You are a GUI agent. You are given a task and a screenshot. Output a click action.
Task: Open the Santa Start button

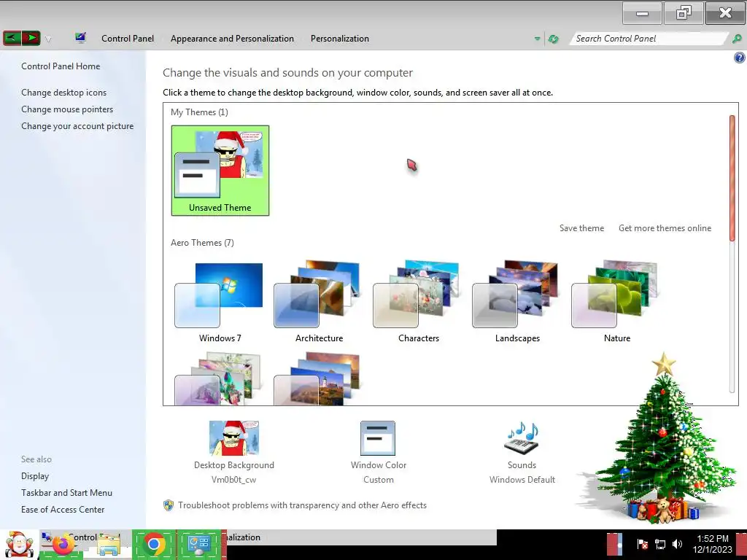tap(19, 545)
